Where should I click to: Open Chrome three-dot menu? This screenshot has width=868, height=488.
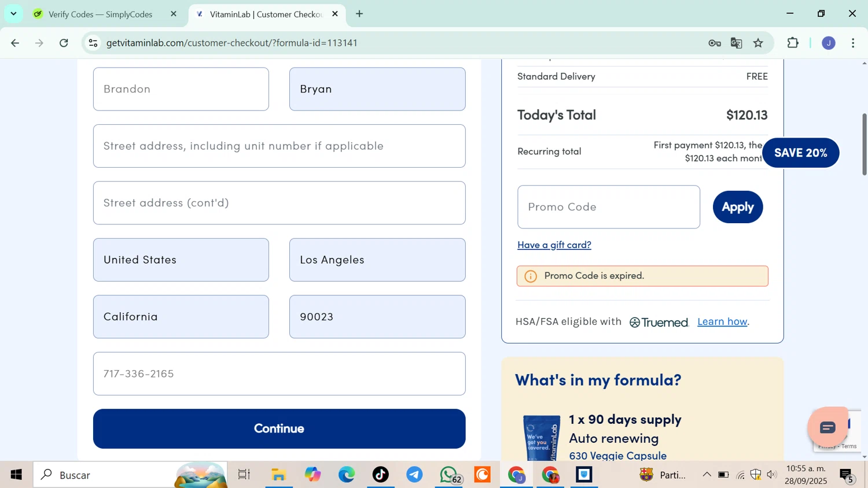tap(853, 43)
